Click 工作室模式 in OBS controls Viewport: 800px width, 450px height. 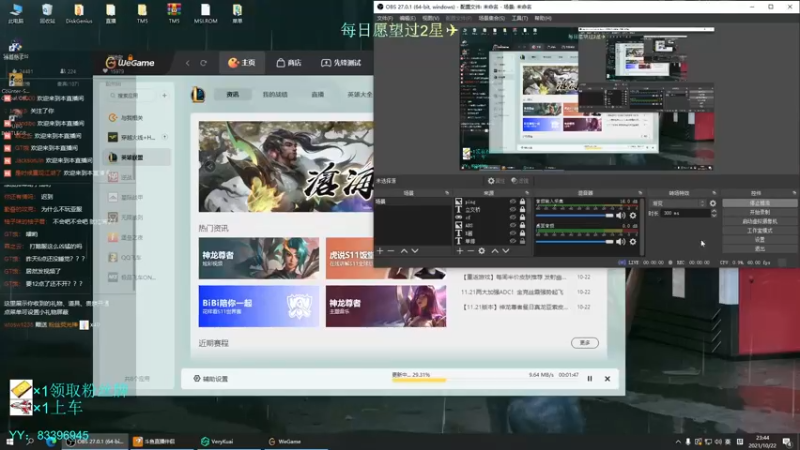(x=760, y=231)
